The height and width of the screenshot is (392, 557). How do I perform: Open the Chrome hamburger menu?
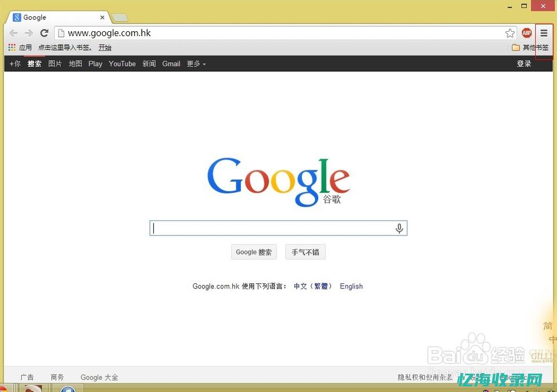point(544,33)
